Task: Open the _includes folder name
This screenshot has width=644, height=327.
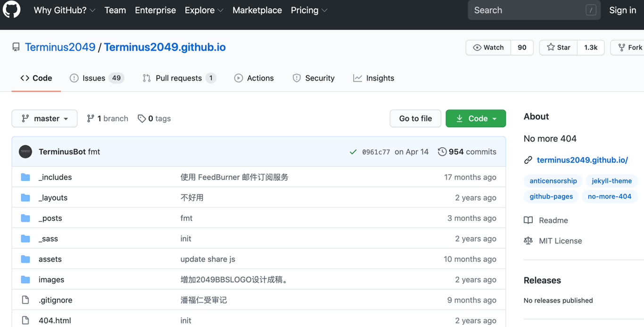Action: tap(55, 177)
